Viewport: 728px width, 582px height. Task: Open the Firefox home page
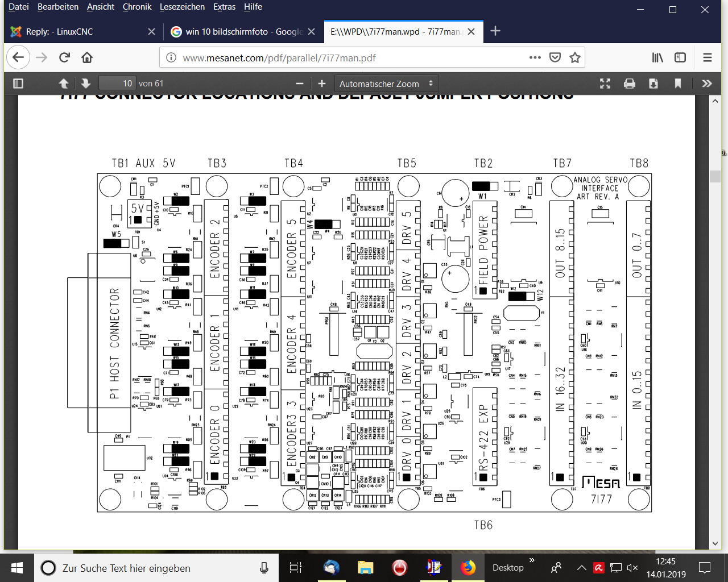pyautogui.click(x=87, y=57)
